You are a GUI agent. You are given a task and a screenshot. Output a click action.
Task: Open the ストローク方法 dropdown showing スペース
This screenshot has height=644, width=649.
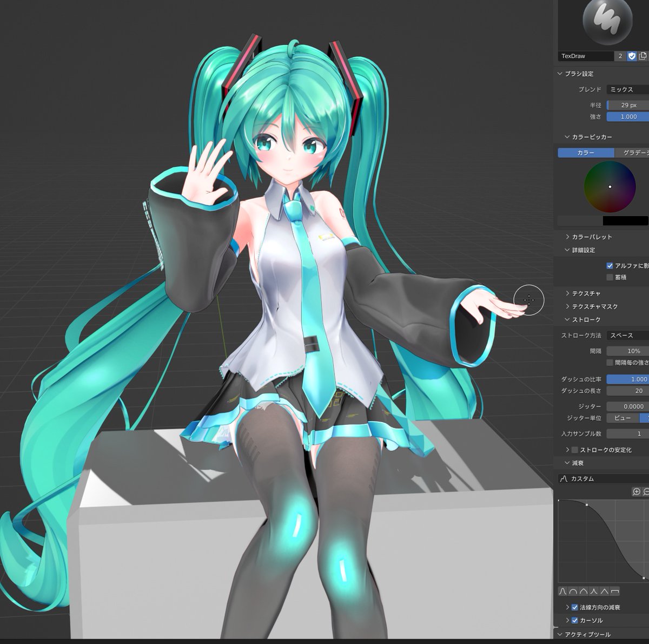coord(627,336)
